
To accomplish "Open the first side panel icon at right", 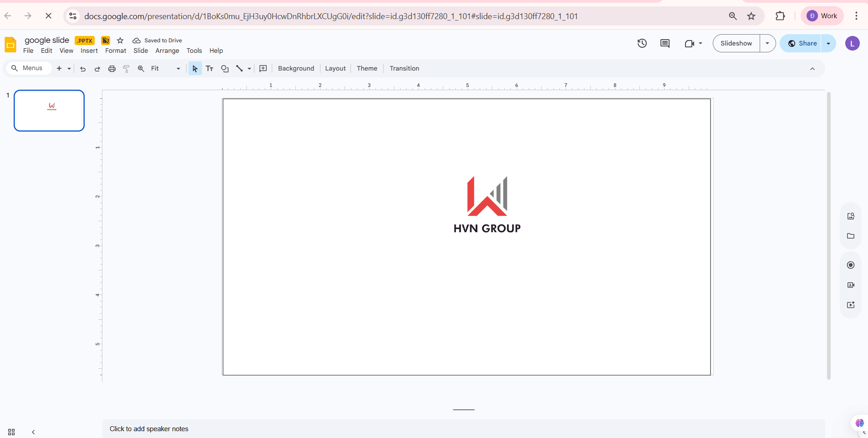I will pyautogui.click(x=851, y=216).
